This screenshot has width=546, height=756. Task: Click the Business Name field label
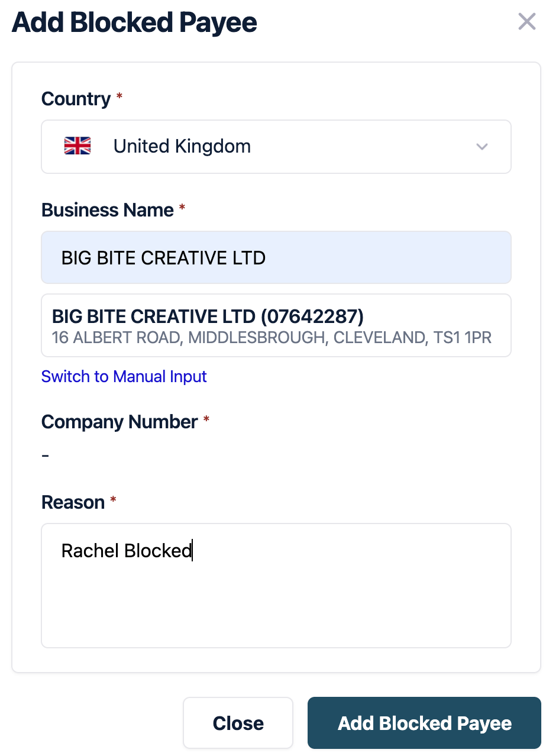(107, 210)
